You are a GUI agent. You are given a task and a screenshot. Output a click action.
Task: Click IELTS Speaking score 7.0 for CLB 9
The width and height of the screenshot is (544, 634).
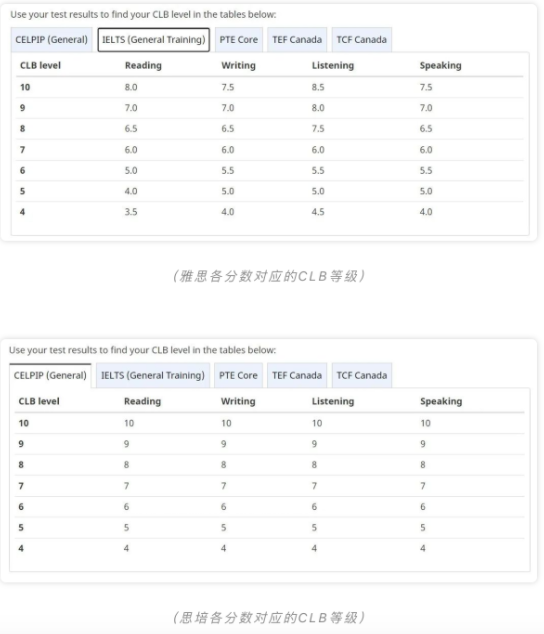click(x=426, y=108)
